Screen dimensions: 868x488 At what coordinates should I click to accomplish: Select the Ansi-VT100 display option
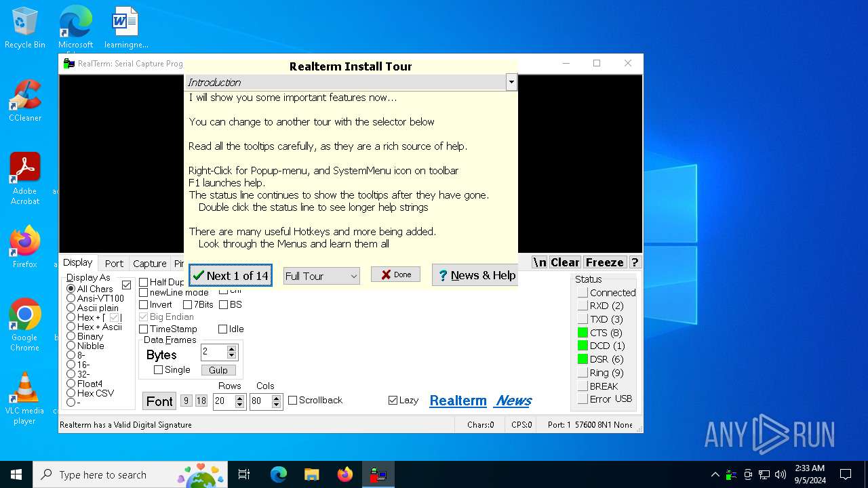point(71,298)
